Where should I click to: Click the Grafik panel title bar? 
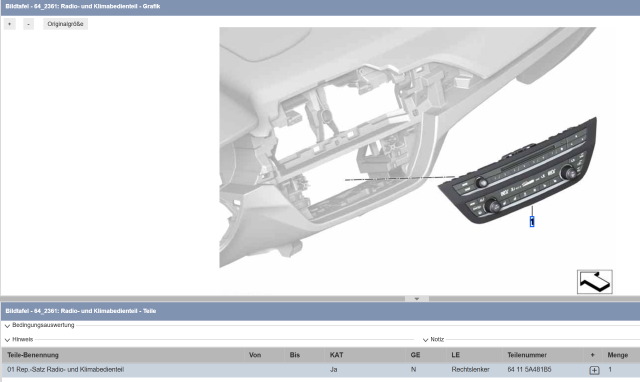(320, 7)
